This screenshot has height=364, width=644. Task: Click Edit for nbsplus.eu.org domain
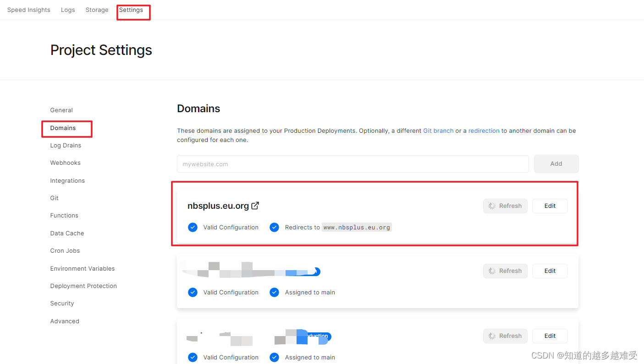pos(550,206)
